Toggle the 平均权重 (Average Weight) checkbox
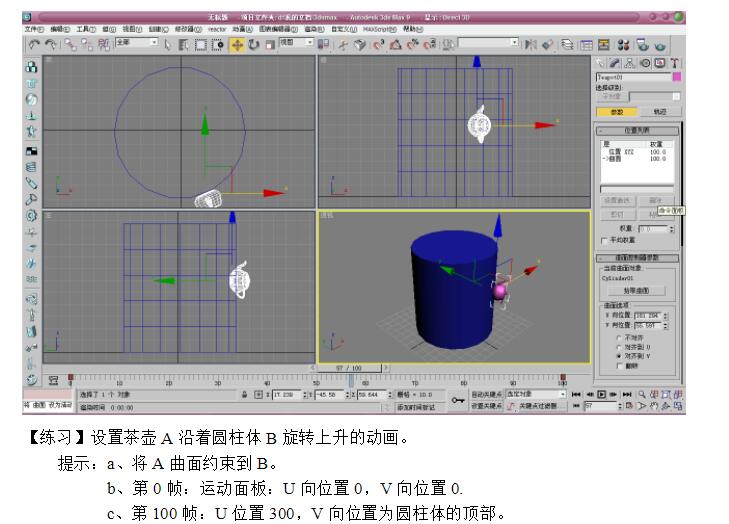Viewport: 729px width, 524px height. tap(602, 240)
